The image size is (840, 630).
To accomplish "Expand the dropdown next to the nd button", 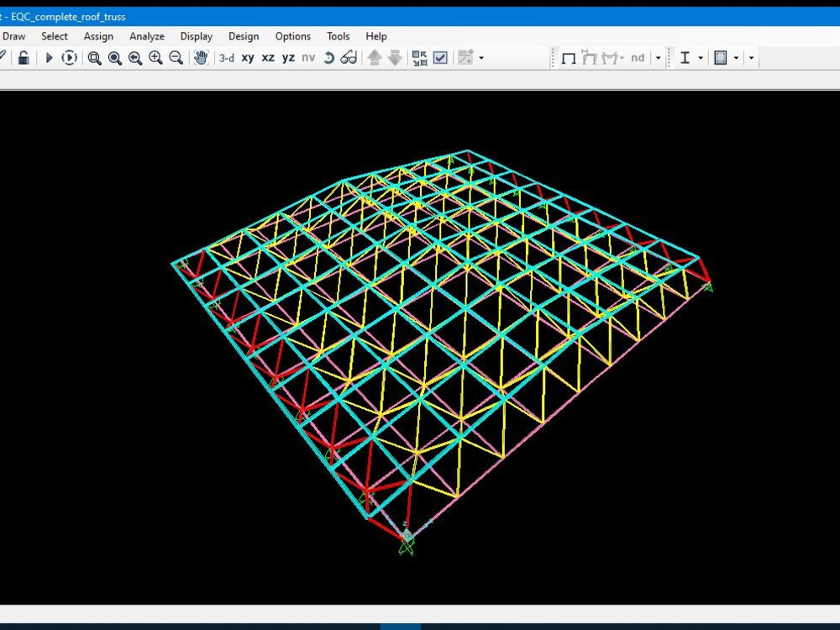I will (658, 58).
